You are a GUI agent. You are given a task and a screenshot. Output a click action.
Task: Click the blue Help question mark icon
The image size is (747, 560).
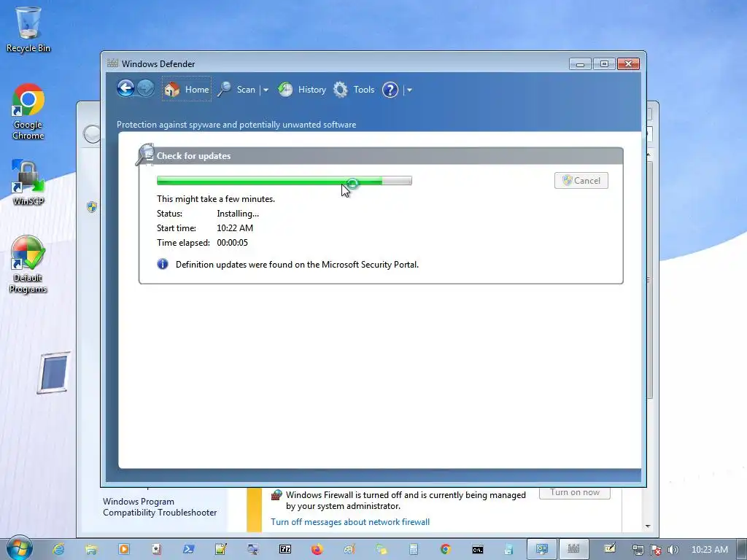click(390, 90)
